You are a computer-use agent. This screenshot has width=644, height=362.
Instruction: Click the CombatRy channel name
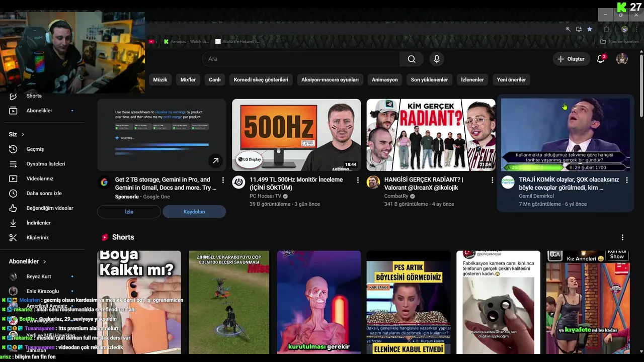(x=396, y=196)
